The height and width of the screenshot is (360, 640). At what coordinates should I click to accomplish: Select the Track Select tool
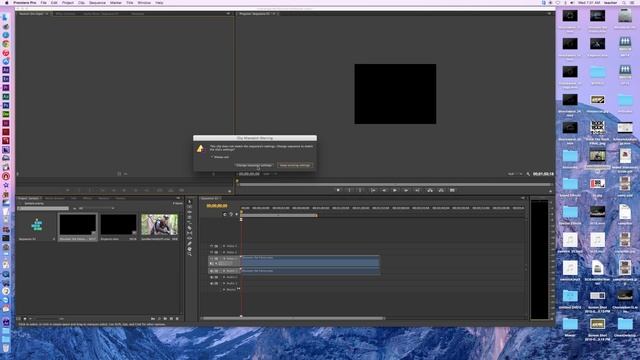[189, 207]
